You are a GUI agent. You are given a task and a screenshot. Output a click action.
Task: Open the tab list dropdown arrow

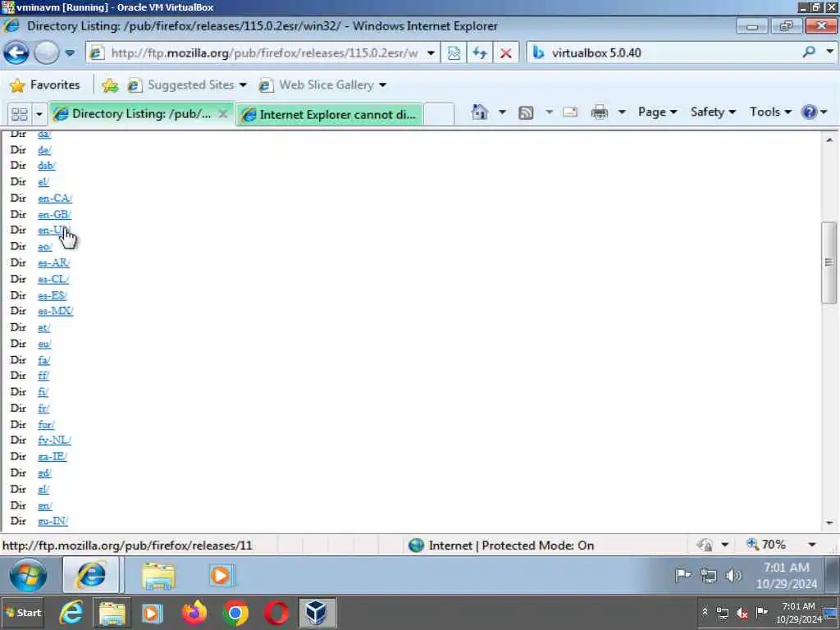pos(39,114)
